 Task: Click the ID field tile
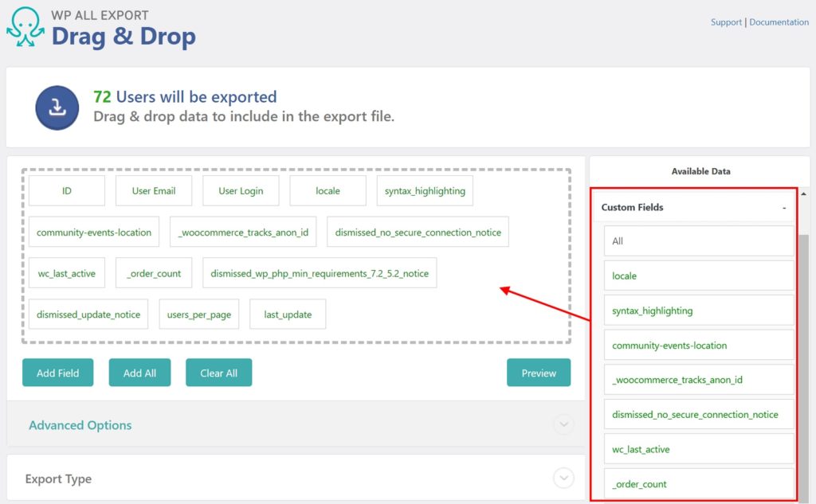(x=67, y=190)
